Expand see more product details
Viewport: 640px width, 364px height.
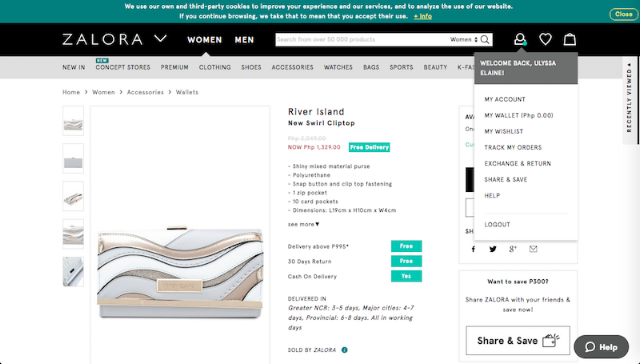point(304,224)
